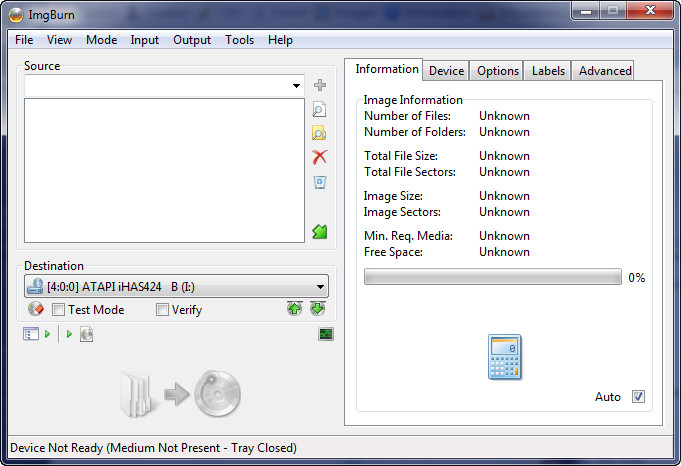The width and height of the screenshot is (681, 466).
Task: Click the 'Image Sectors:' label
Action: pyautogui.click(x=402, y=212)
